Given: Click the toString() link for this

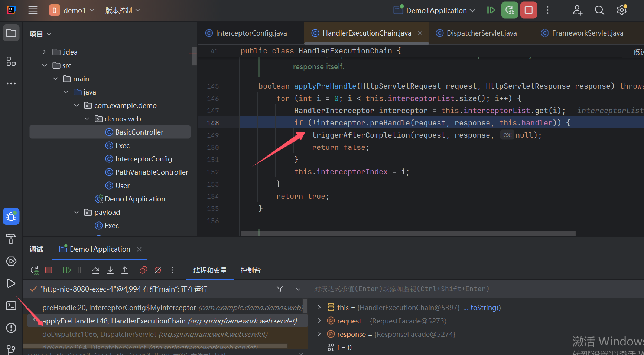Looking at the screenshot, I should tap(486, 308).
